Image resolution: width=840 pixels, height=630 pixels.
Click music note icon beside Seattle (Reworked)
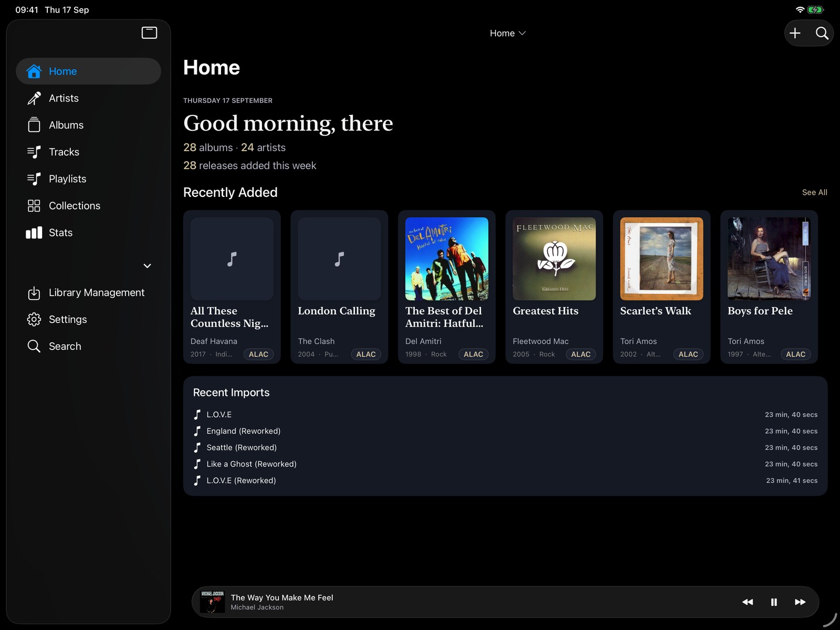click(x=197, y=448)
